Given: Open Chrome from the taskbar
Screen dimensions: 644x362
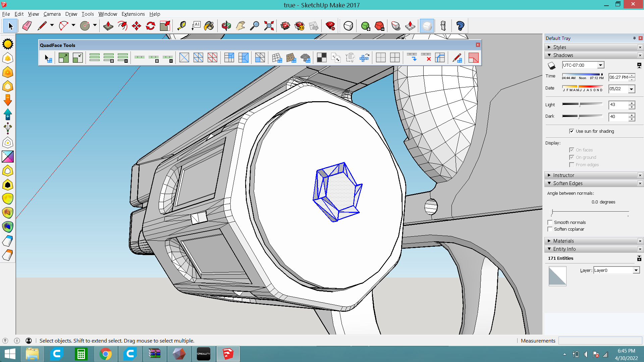Looking at the screenshot, I should [105, 354].
